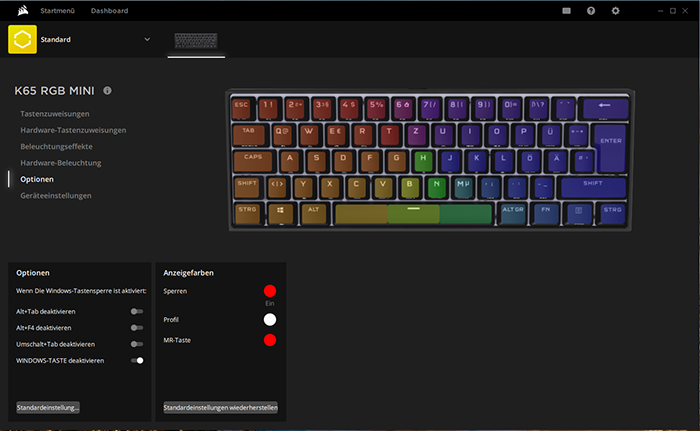Click the green N key on keyboard
The height and width of the screenshot is (431, 700).
point(436,187)
